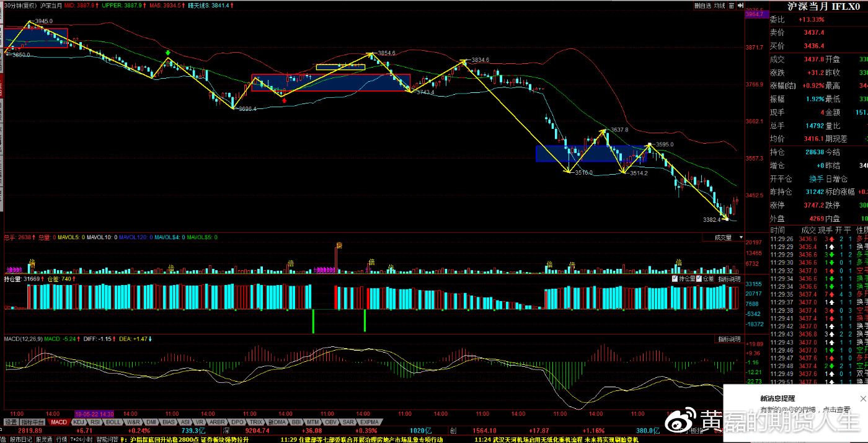Screen dimensions: 868x443
Task: Click the 3945.0 peak price label
Action: [x=44, y=21]
